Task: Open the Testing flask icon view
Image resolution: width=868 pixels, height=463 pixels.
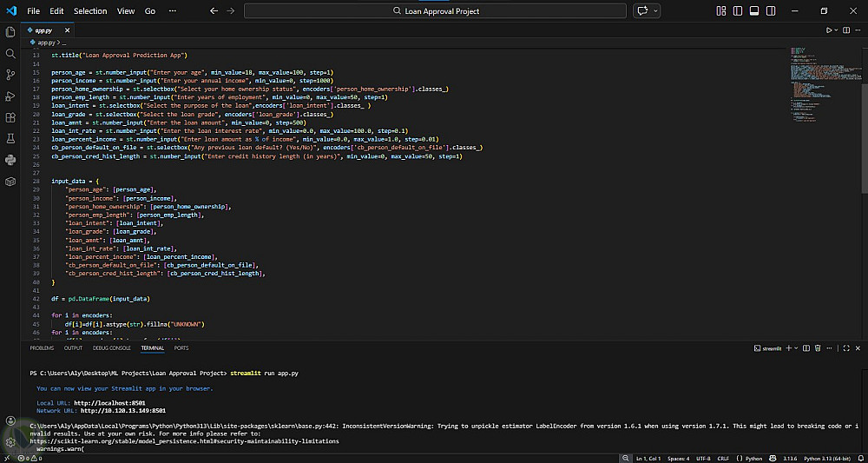Action: (10, 139)
